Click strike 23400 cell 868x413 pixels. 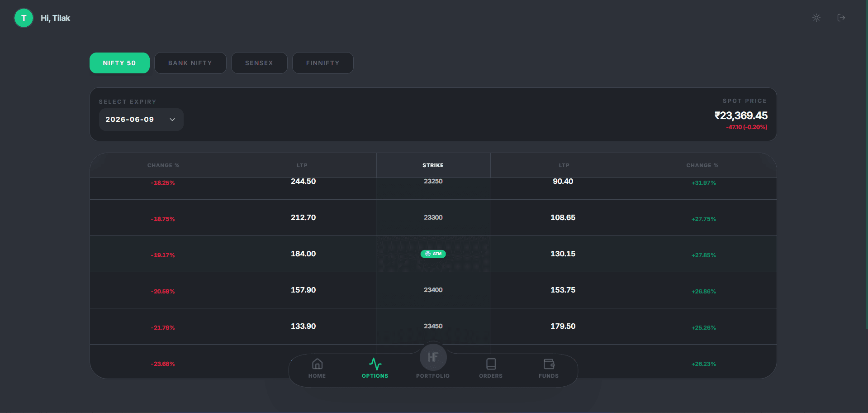coord(433,290)
